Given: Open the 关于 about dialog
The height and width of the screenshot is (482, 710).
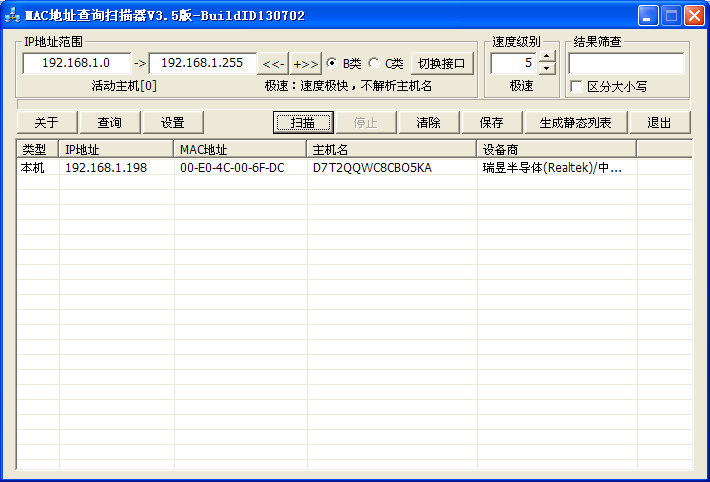Looking at the screenshot, I should pos(46,123).
